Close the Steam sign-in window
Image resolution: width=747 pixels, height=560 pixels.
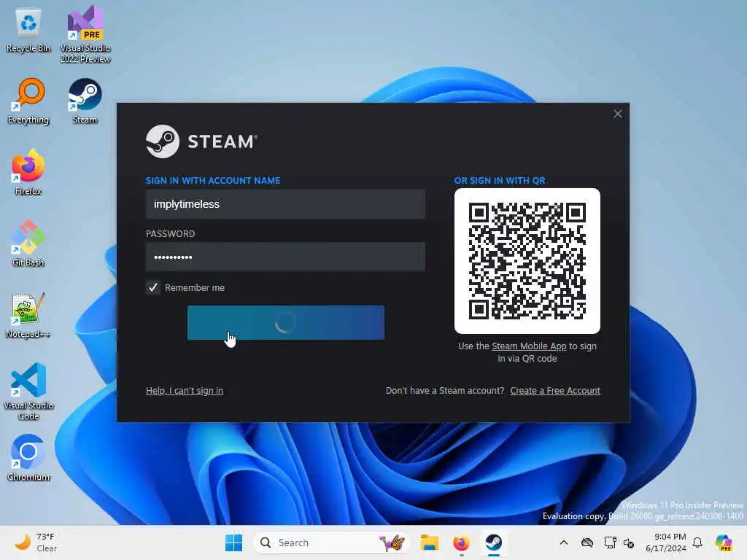click(617, 114)
